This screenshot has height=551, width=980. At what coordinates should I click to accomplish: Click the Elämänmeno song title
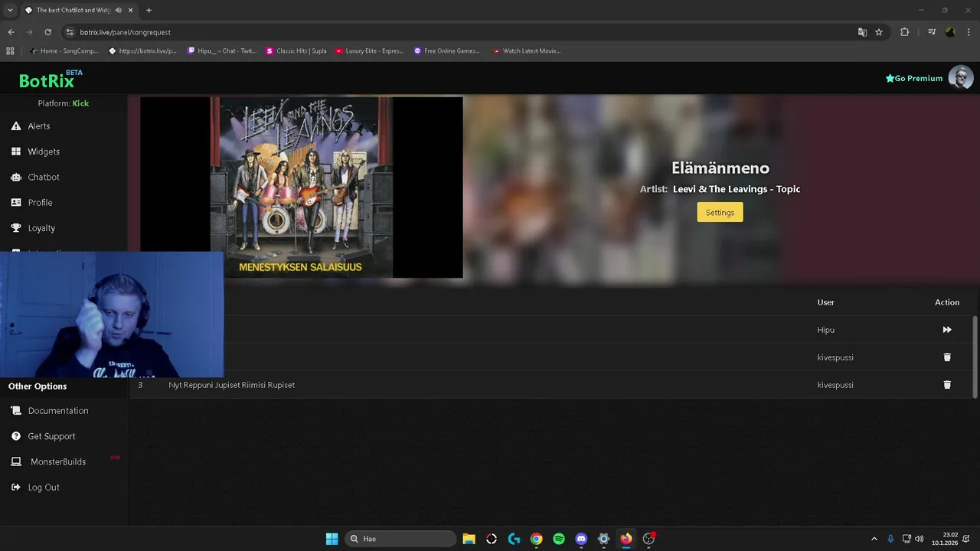coord(720,168)
